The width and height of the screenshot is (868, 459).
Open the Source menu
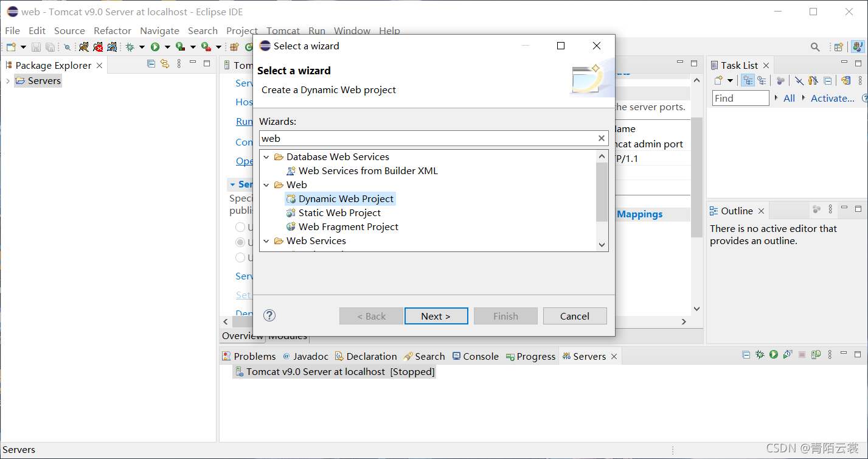pos(69,30)
